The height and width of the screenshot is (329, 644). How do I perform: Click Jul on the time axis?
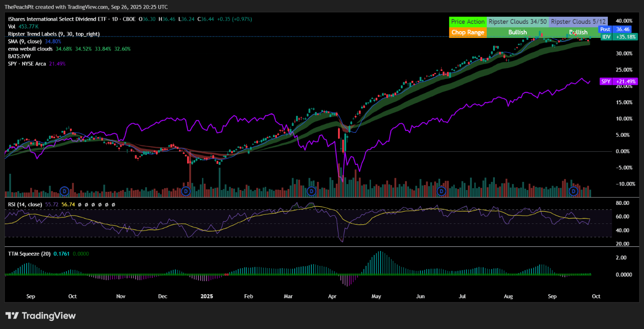click(x=462, y=297)
